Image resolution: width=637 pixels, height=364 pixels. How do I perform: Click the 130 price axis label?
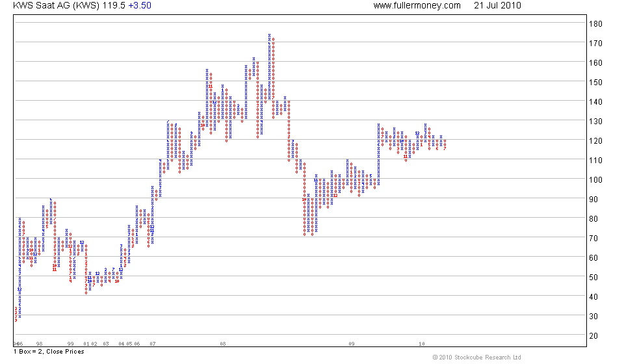(595, 122)
